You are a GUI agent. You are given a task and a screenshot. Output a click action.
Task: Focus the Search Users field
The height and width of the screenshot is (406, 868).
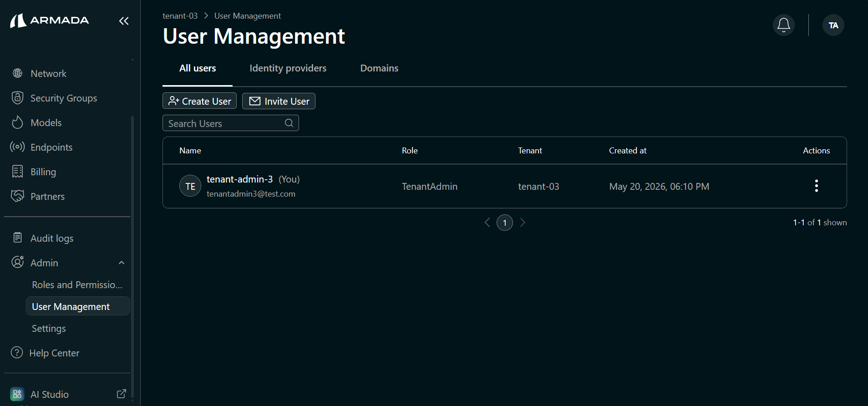coord(230,123)
